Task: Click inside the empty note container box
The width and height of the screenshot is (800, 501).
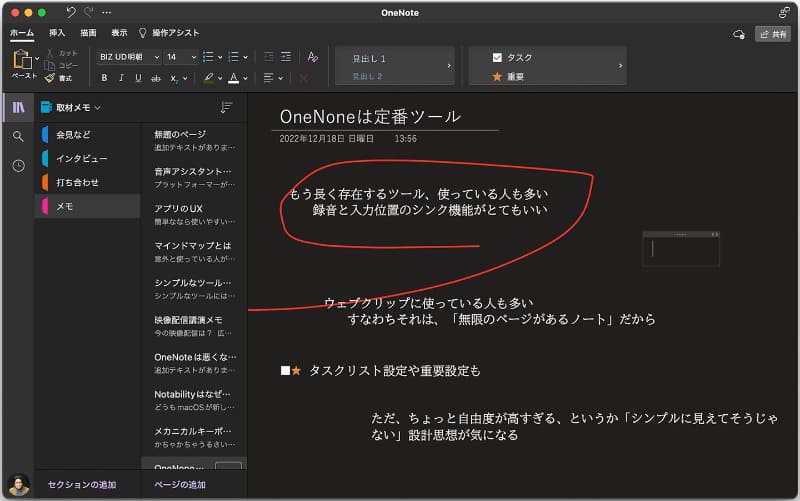Action: pyautogui.click(x=681, y=251)
